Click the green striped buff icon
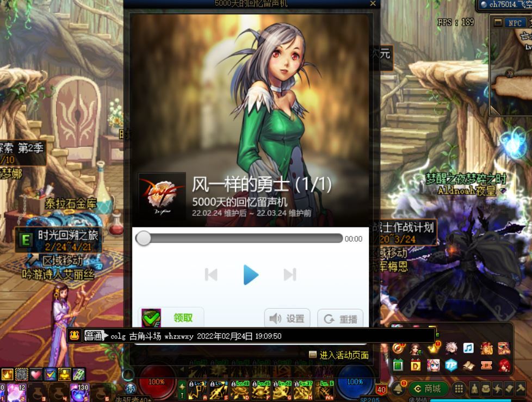Screen dimensions: 532x402 point(79,374)
